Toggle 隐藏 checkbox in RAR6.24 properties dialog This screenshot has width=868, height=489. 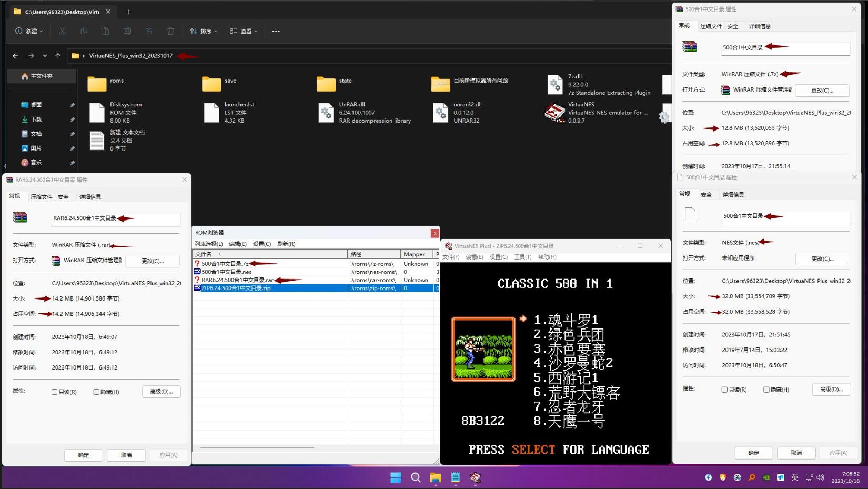(96, 392)
